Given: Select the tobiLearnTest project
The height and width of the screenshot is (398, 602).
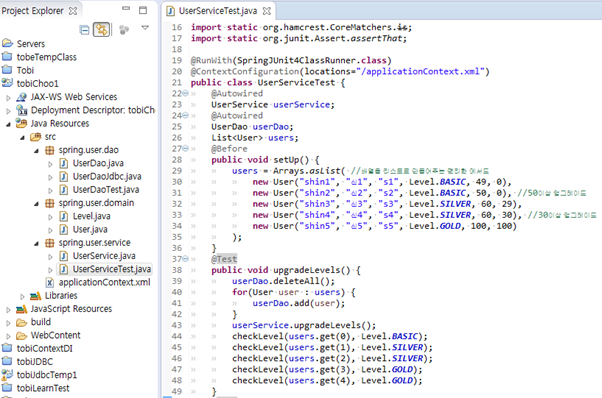Looking at the screenshot, I should pyautogui.click(x=43, y=388).
